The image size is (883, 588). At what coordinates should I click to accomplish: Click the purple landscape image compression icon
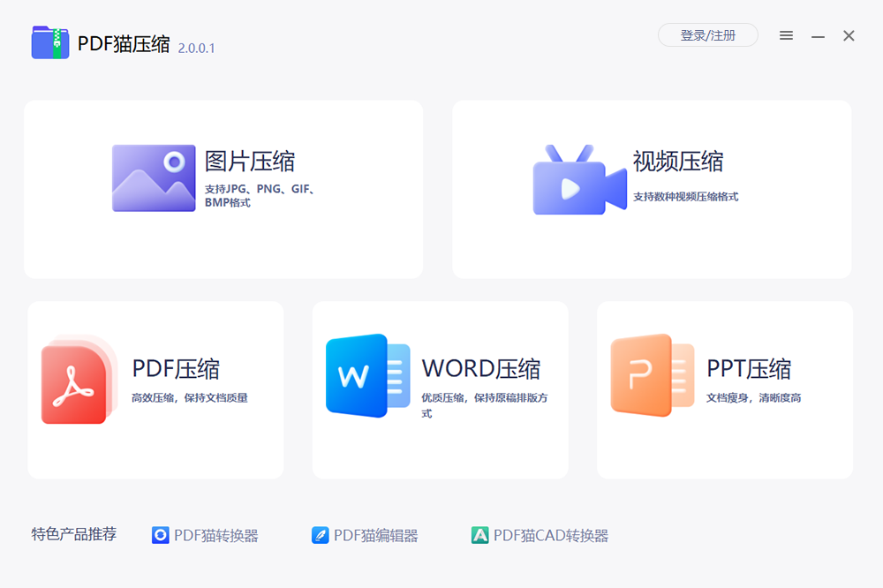click(154, 178)
